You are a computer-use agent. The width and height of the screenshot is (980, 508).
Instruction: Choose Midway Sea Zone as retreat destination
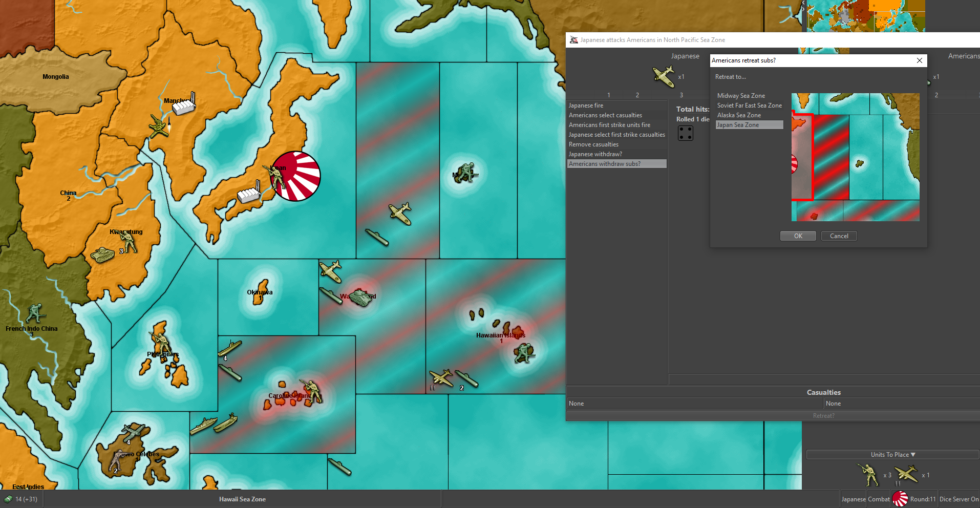(741, 96)
